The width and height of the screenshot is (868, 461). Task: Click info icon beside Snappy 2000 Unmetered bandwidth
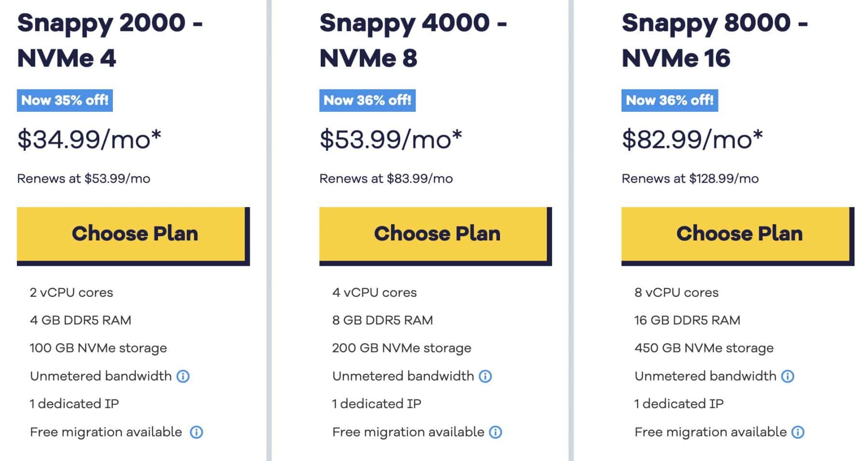click(x=183, y=376)
